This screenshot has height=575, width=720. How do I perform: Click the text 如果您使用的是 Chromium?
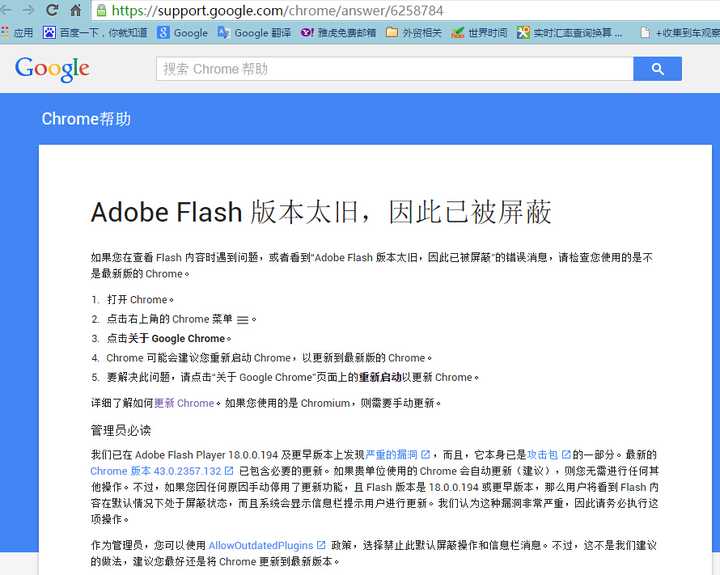[x=287, y=403]
